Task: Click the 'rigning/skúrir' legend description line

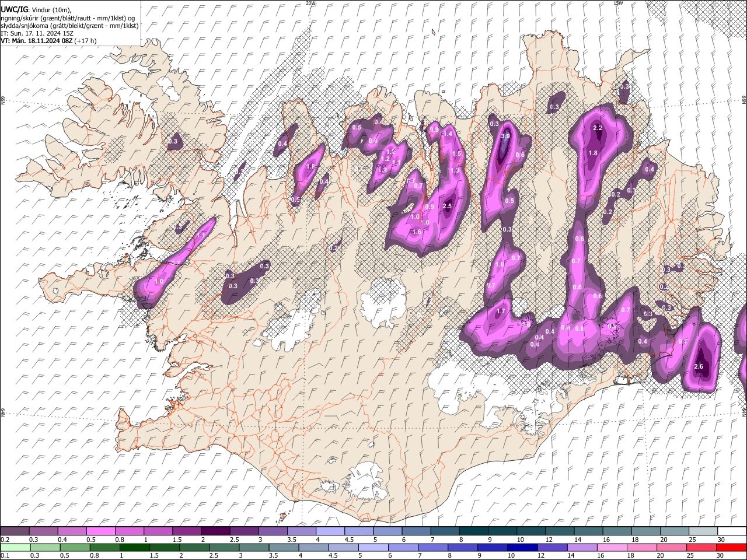Action: click(68, 18)
